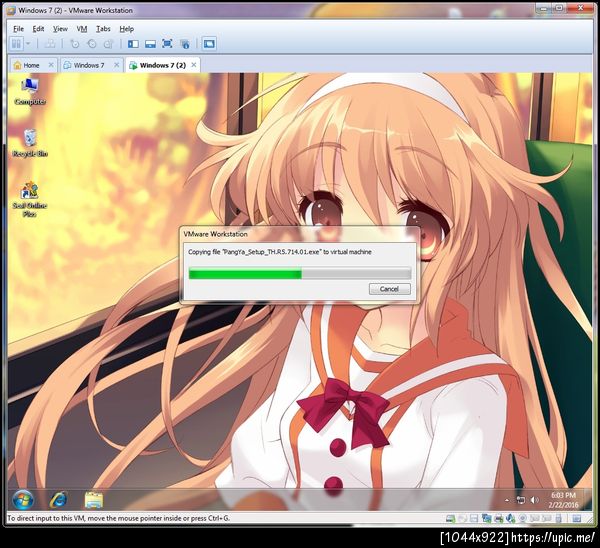Open the guest Windows Start menu
Image resolution: width=600 pixels, height=548 pixels.
pyautogui.click(x=23, y=500)
